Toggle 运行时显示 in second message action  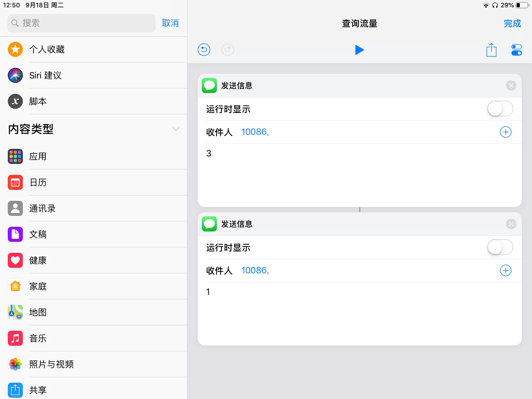[500, 247]
